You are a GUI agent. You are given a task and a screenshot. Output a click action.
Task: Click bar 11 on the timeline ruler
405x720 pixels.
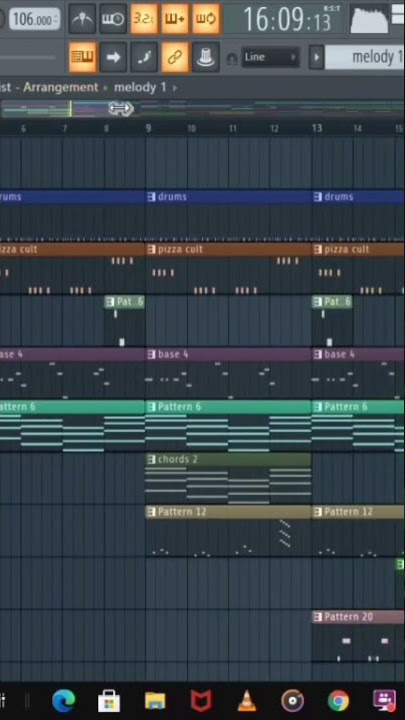[x=233, y=128]
